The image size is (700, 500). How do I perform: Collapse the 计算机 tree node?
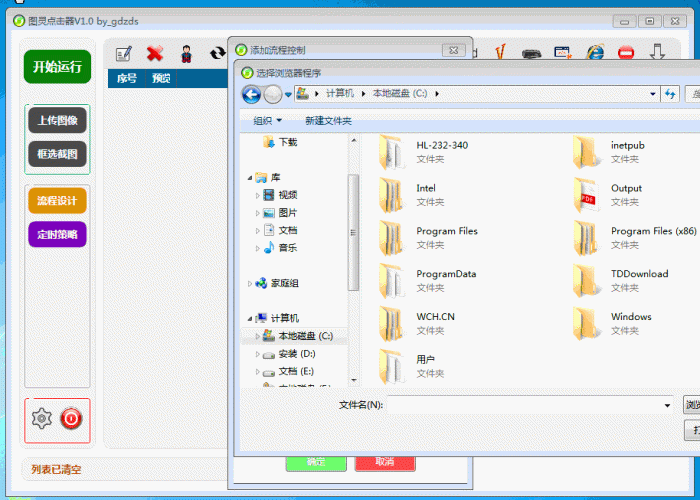coord(250,319)
